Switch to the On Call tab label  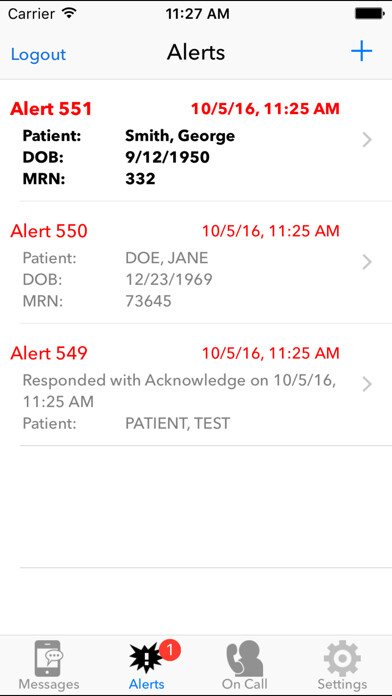point(245,684)
